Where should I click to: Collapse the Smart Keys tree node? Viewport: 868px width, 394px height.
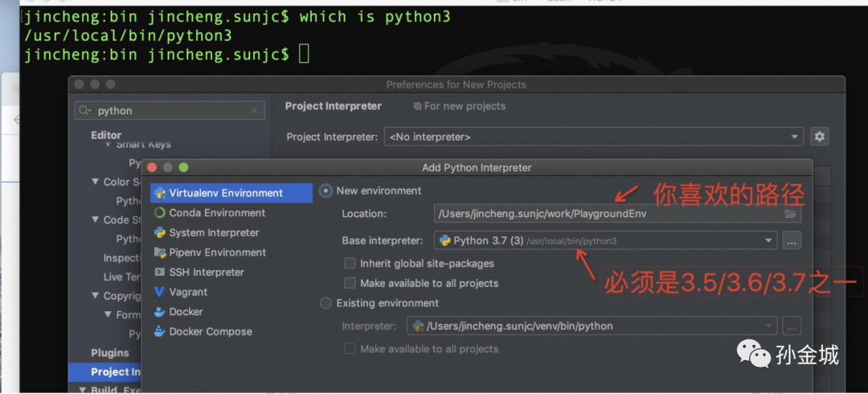(108, 145)
